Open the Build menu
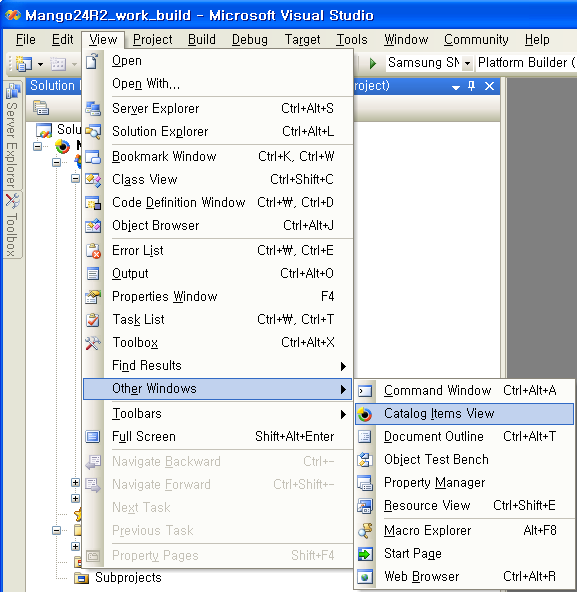This screenshot has height=592, width=577. [202, 40]
